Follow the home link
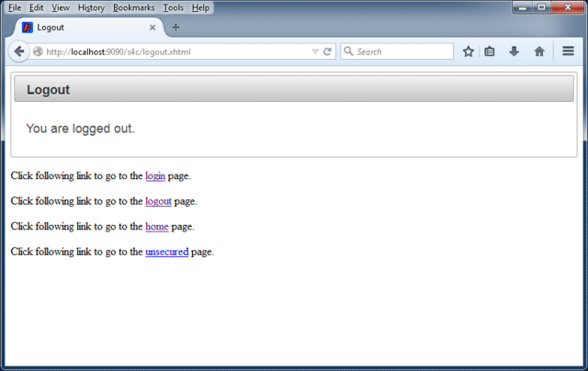The height and width of the screenshot is (371, 588). coord(157,226)
